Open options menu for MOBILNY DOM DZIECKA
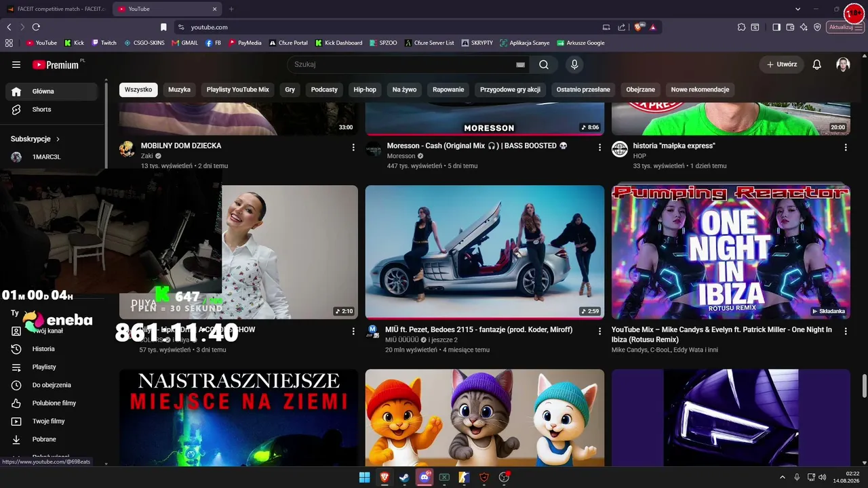This screenshot has height=488, width=868. (x=353, y=147)
